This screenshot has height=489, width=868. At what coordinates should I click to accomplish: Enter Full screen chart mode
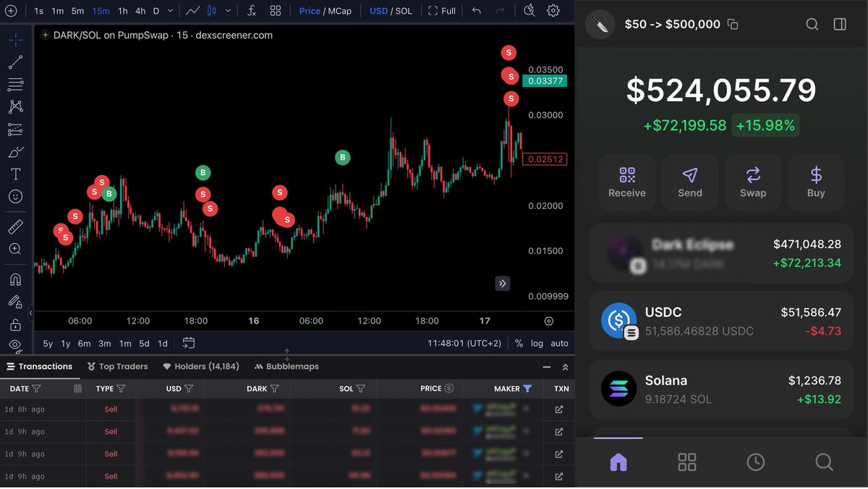click(442, 11)
